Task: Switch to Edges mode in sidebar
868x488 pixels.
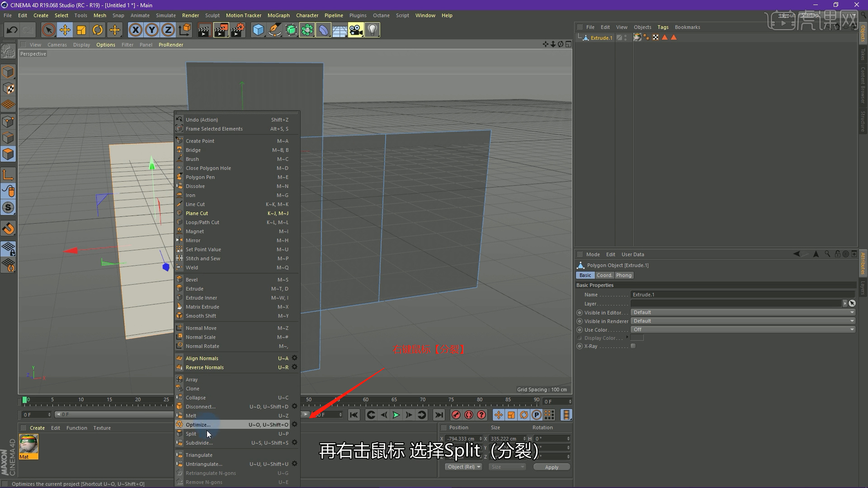Action: 8,138
